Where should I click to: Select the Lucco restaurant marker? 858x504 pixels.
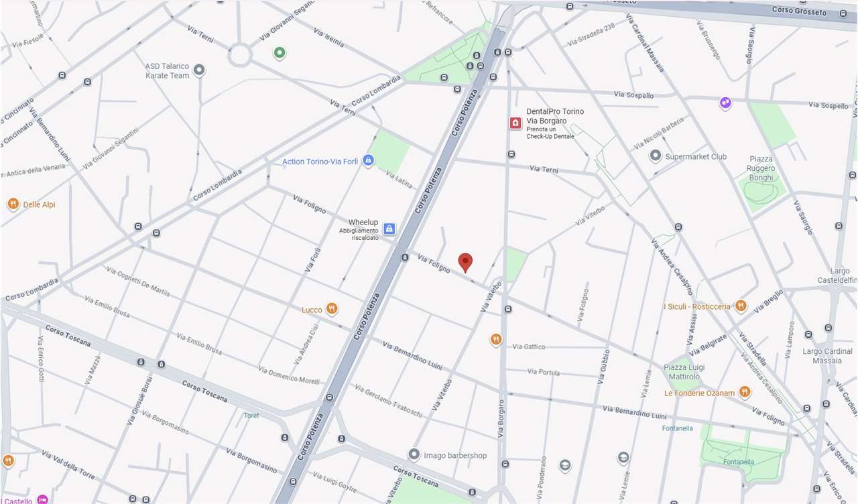pos(331,309)
